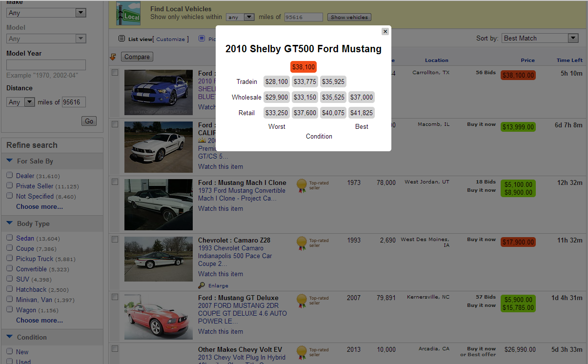Click the green $13,999.00 price tag

(x=518, y=127)
